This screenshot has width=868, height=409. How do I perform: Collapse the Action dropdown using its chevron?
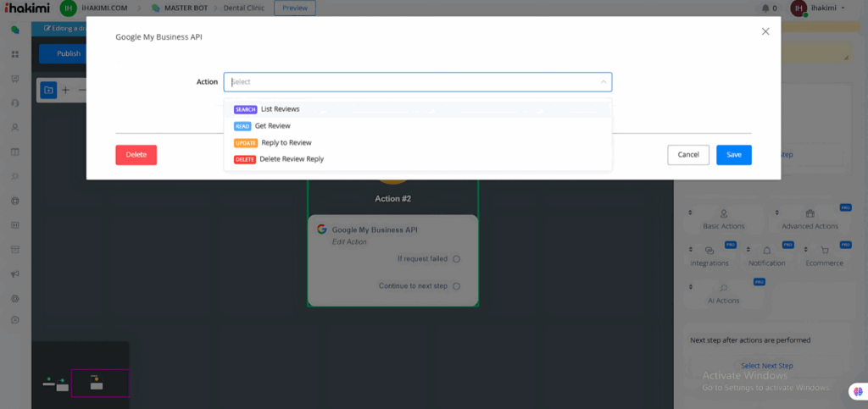pyautogui.click(x=604, y=82)
